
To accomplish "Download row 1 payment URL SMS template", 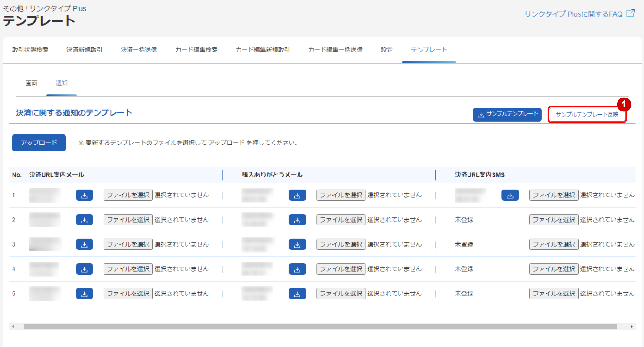I will click(510, 195).
